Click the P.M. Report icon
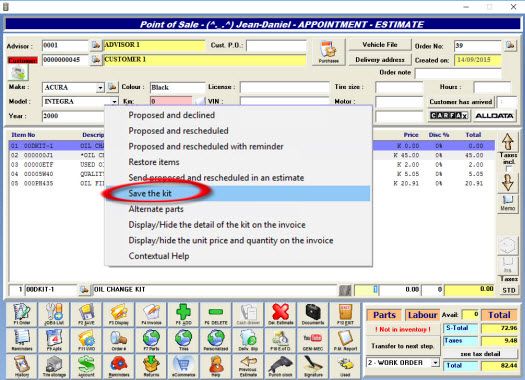525x380 pixels. [x=345, y=340]
